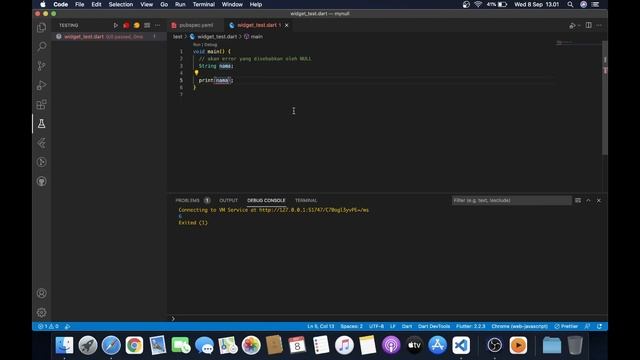Focus the debug console filter field

click(x=511, y=200)
